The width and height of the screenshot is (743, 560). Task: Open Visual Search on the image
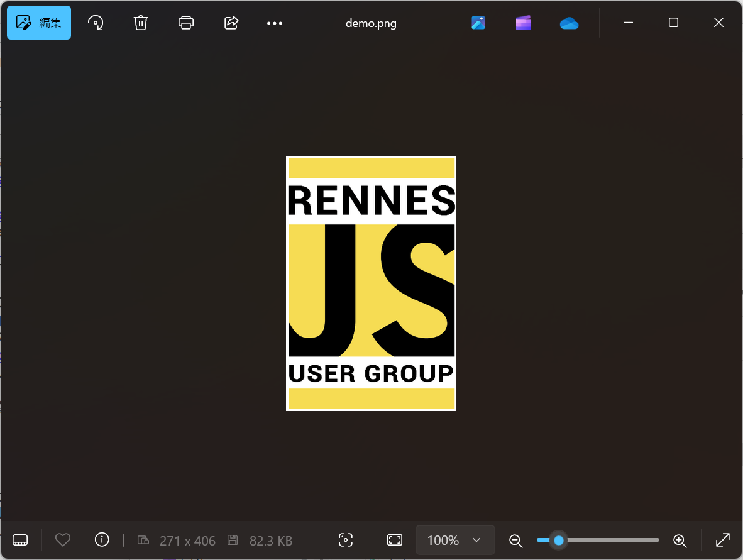point(345,540)
